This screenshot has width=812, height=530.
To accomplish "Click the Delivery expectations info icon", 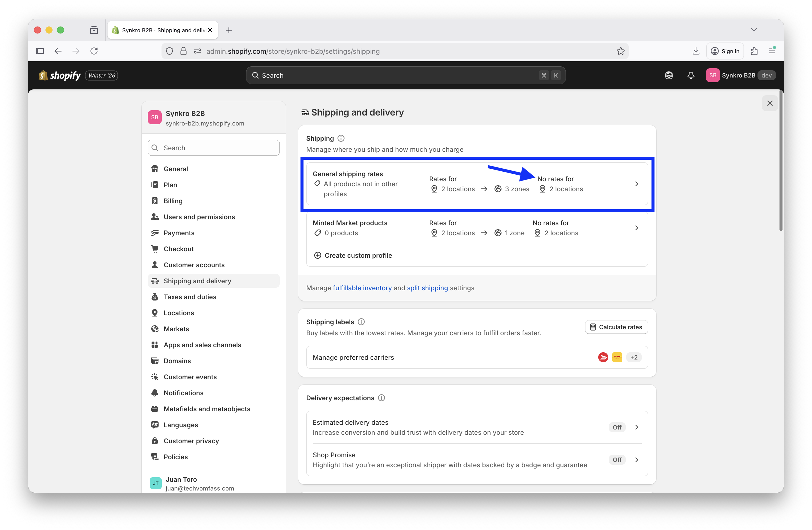I will click(x=381, y=398).
